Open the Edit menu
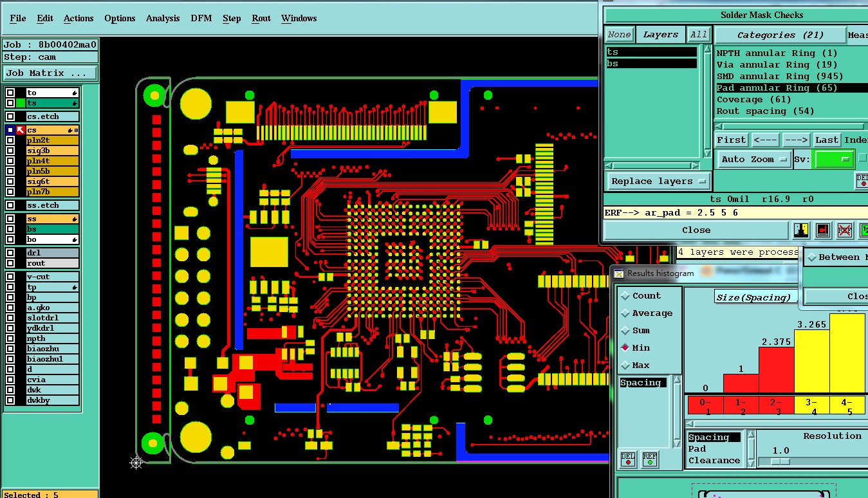Image resolution: width=868 pixels, height=498 pixels. (45, 18)
